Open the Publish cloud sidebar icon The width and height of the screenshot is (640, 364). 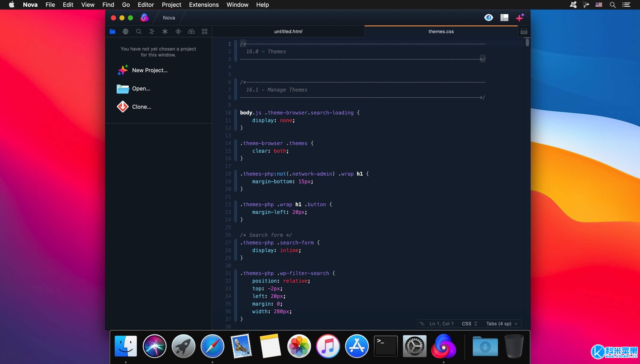click(191, 31)
